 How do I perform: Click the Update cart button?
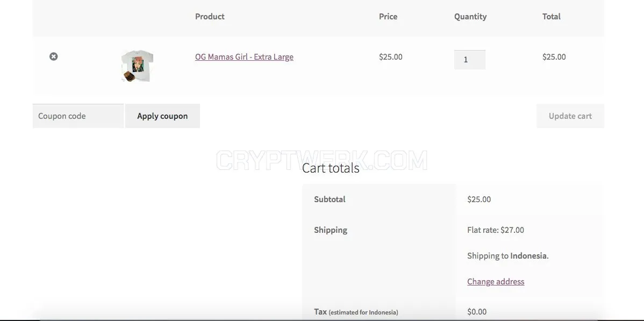tap(570, 116)
